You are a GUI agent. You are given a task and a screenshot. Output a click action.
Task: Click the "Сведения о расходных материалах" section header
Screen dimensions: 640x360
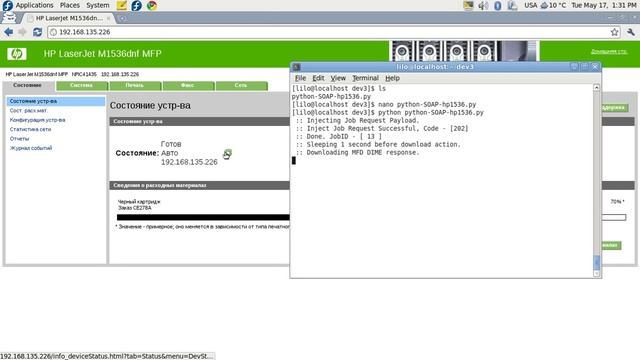click(160, 185)
